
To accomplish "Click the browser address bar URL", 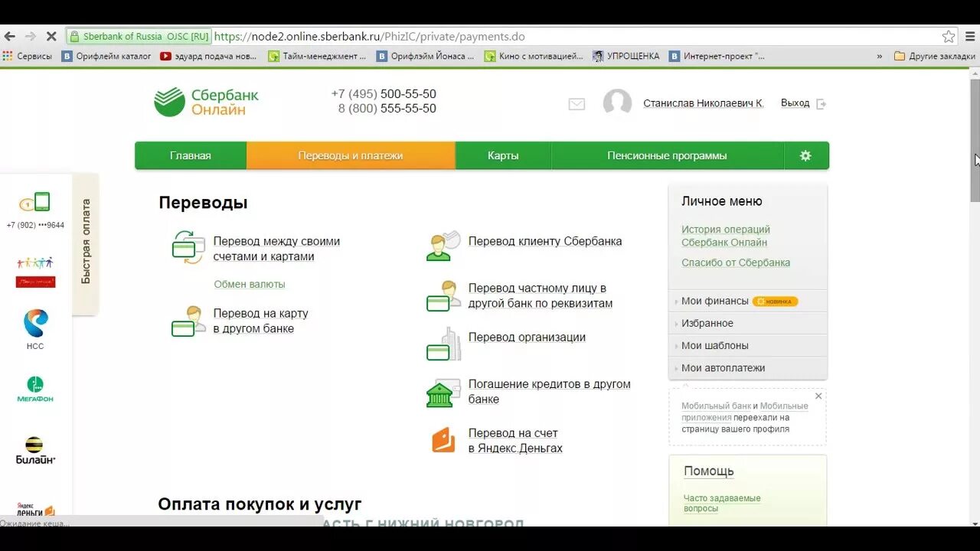I will (x=370, y=36).
